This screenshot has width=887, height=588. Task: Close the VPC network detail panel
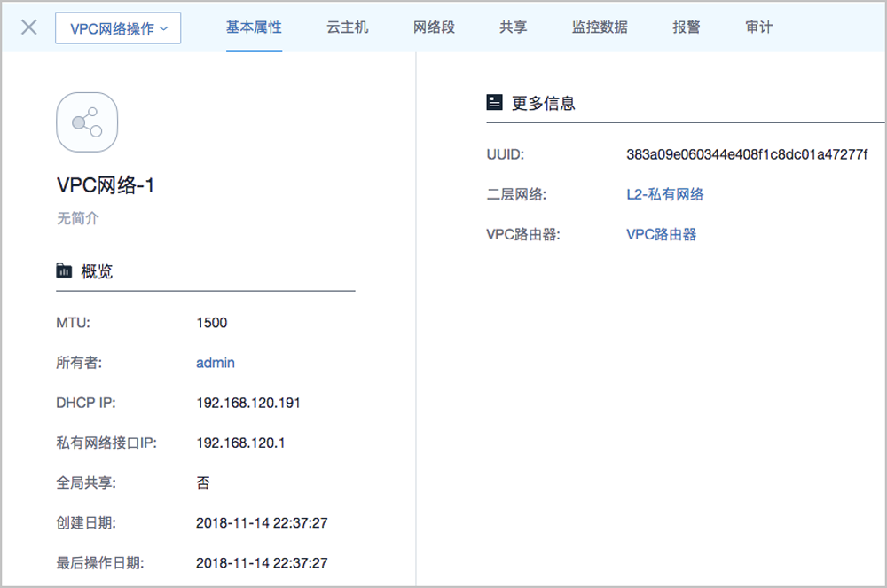click(x=28, y=27)
